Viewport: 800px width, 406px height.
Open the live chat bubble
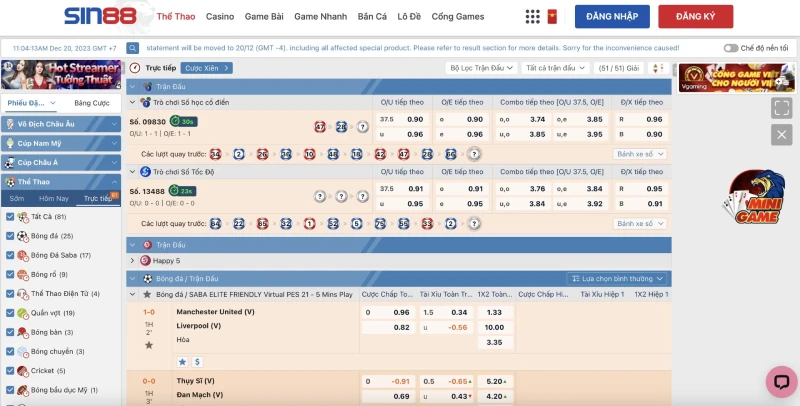pyautogui.click(x=781, y=382)
